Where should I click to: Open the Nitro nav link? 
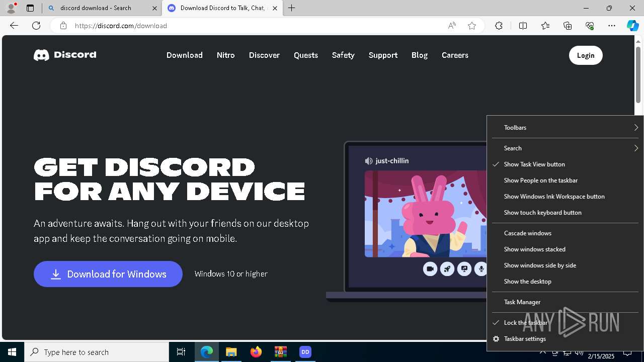[x=226, y=55]
